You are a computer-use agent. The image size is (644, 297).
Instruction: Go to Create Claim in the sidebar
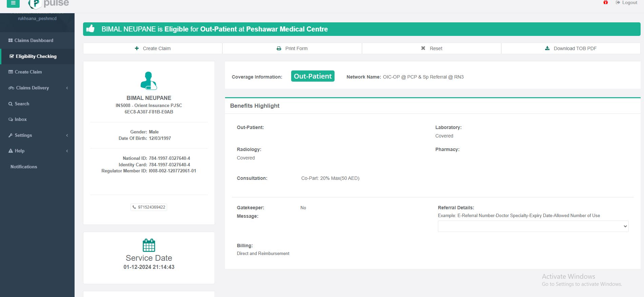point(28,72)
